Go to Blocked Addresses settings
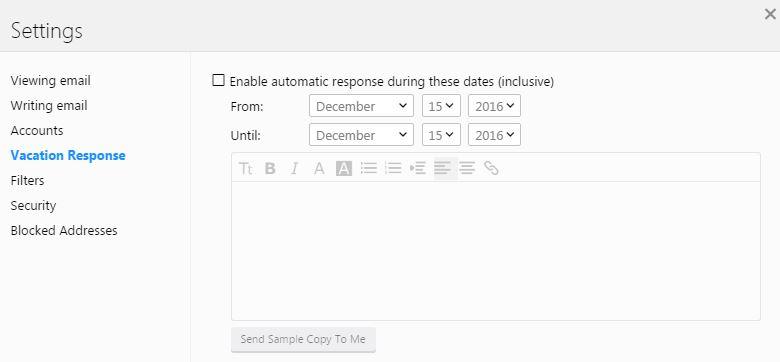Viewport: 780px width, 362px height. coord(64,231)
